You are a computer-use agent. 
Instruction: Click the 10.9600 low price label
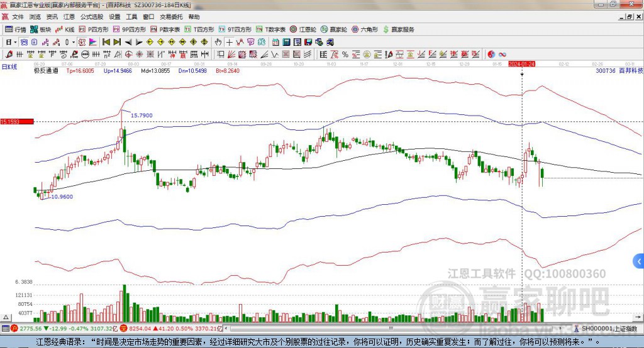pos(62,197)
